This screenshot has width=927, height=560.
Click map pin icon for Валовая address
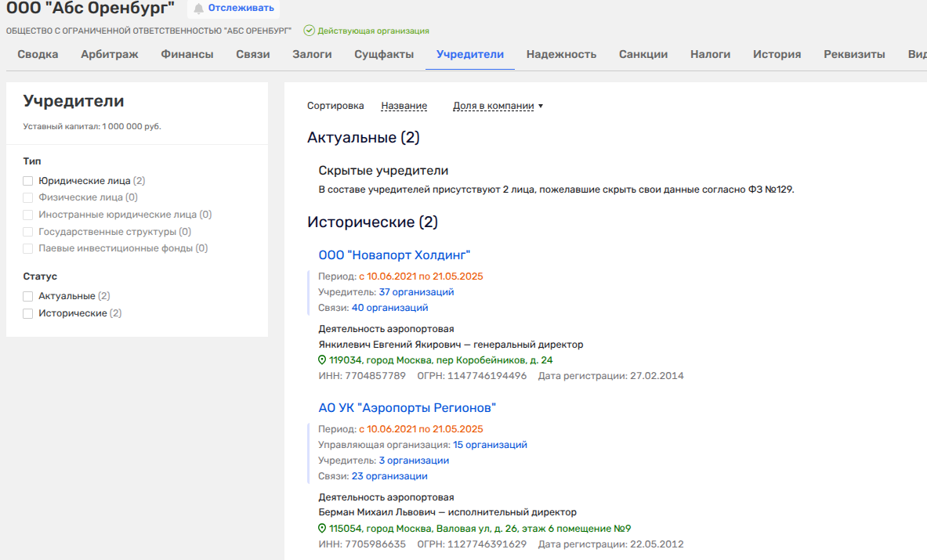click(322, 529)
